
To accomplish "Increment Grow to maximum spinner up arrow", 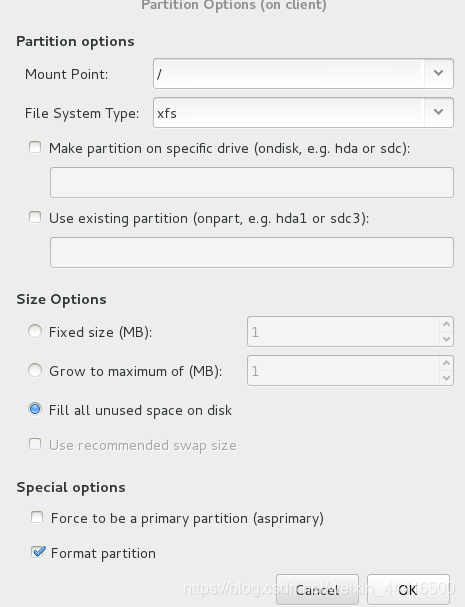I will (446, 363).
